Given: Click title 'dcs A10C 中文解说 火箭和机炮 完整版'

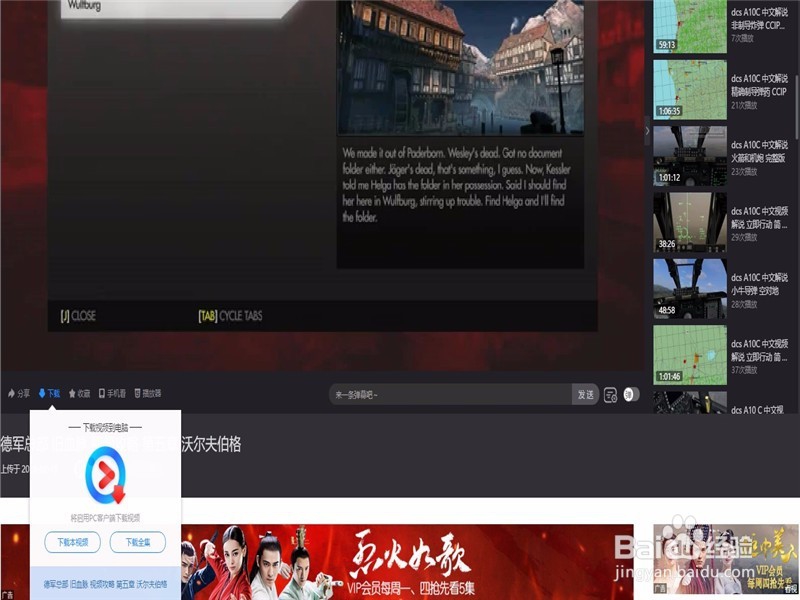Looking at the screenshot, I should click(x=759, y=151).
